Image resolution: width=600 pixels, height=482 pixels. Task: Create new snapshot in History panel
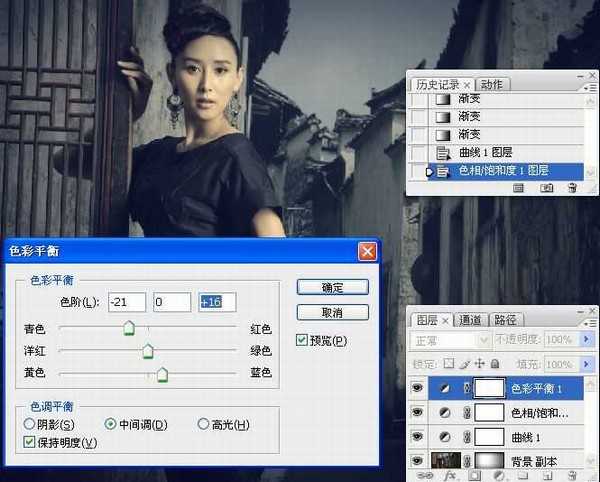(547, 187)
